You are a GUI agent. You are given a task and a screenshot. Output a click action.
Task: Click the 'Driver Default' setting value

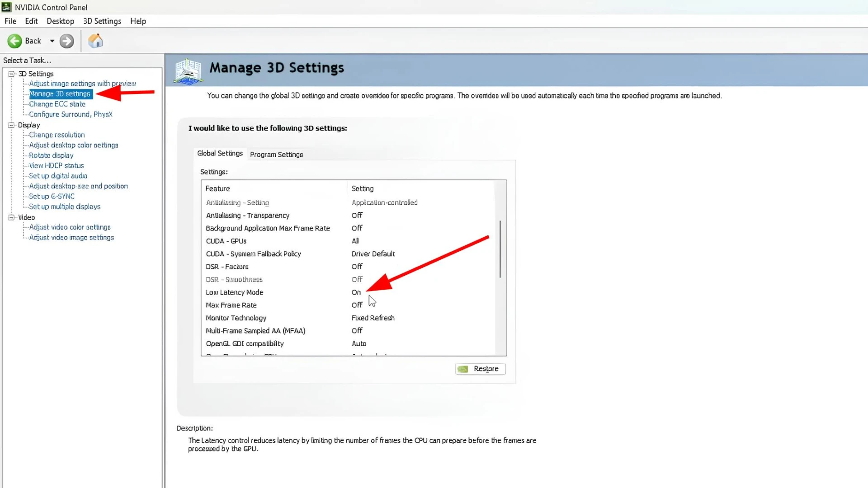pyautogui.click(x=373, y=254)
